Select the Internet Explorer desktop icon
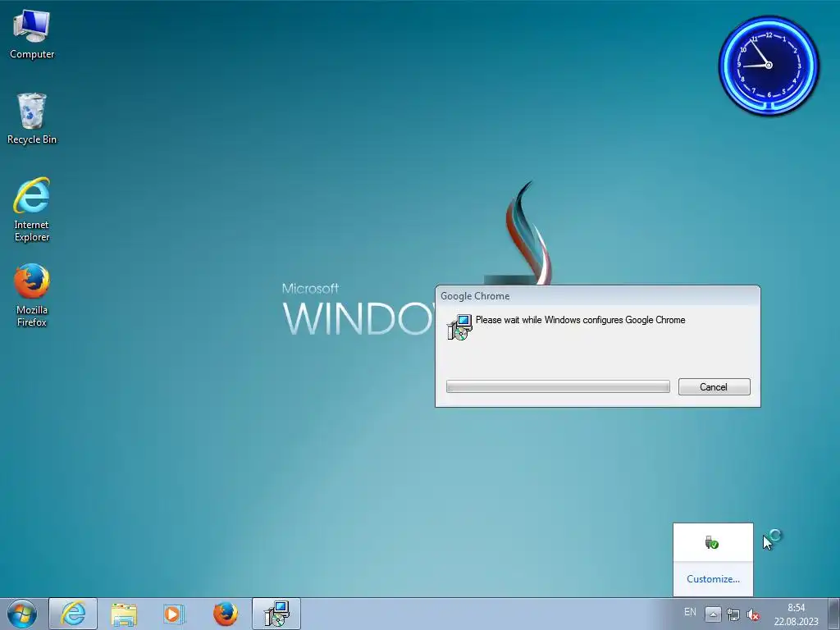840x630 pixels. click(x=32, y=209)
